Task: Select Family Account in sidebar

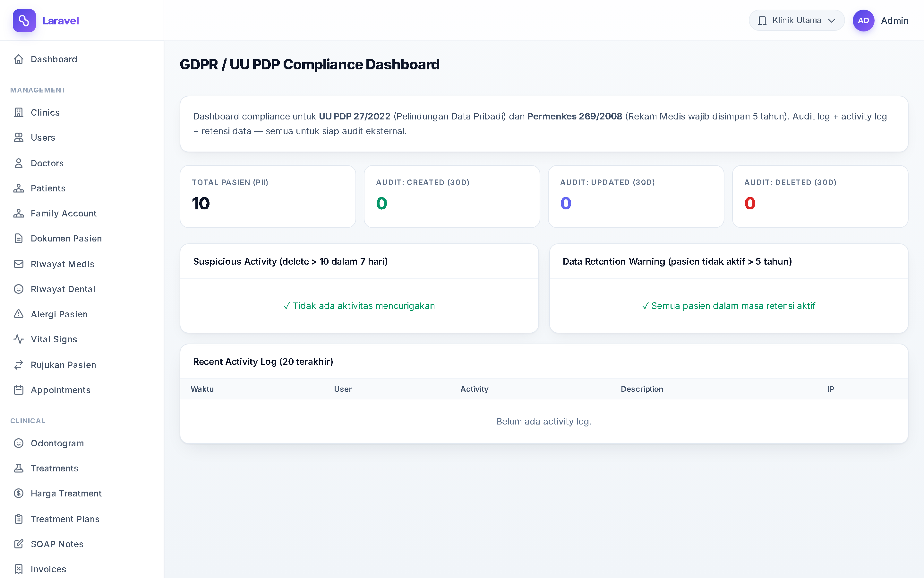Action: (82, 213)
